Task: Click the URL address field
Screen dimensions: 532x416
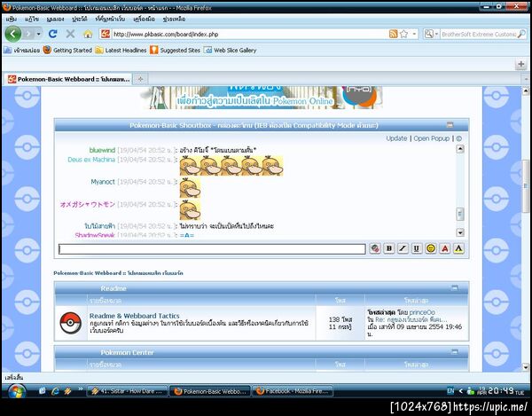Action: tap(249, 34)
